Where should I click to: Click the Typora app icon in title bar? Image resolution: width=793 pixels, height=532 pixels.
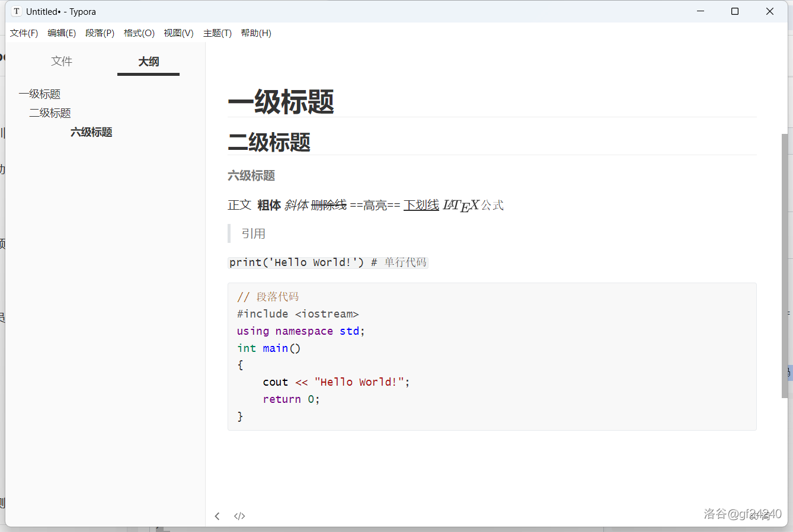[x=17, y=11]
